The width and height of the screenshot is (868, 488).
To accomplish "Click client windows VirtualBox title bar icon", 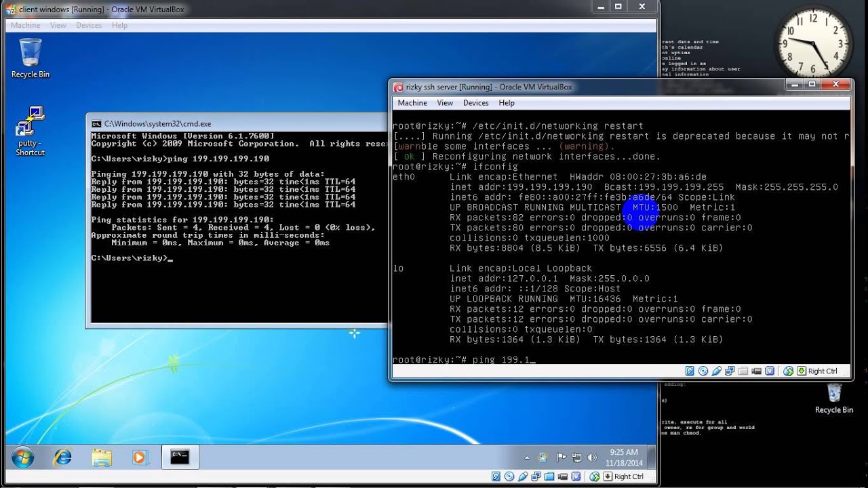I will [11, 9].
